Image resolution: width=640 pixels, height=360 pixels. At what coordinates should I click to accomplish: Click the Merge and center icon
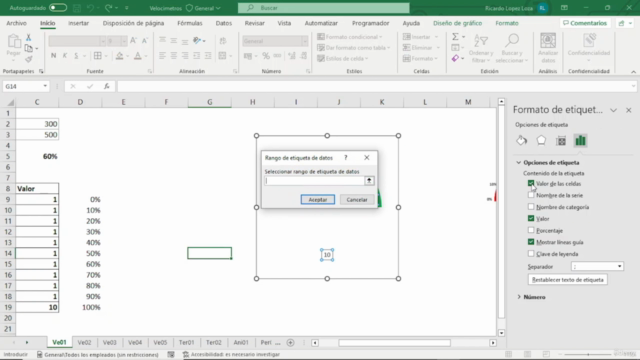tap(222, 56)
